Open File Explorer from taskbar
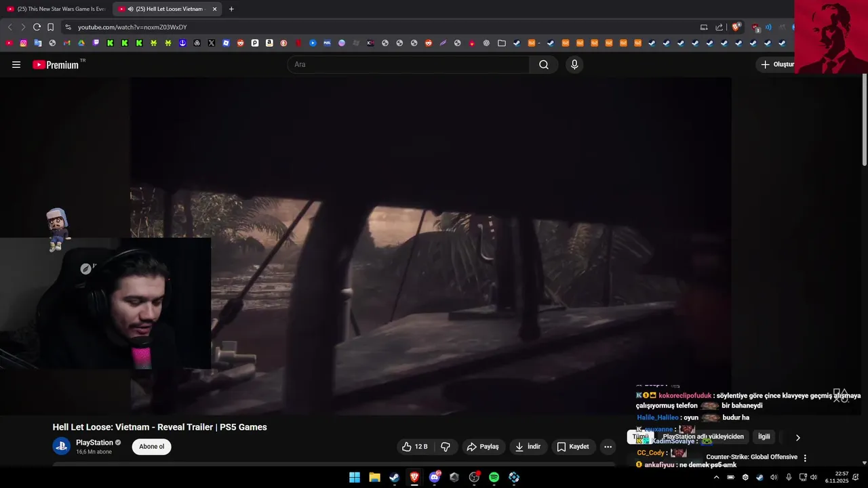Viewport: 868px width, 488px height. pos(374,477)
